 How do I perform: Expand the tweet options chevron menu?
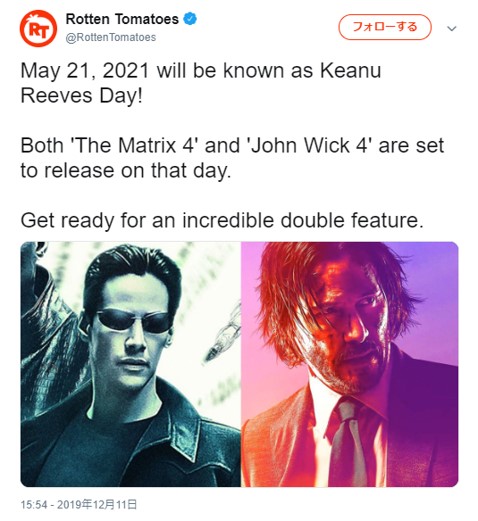(452, 29)
